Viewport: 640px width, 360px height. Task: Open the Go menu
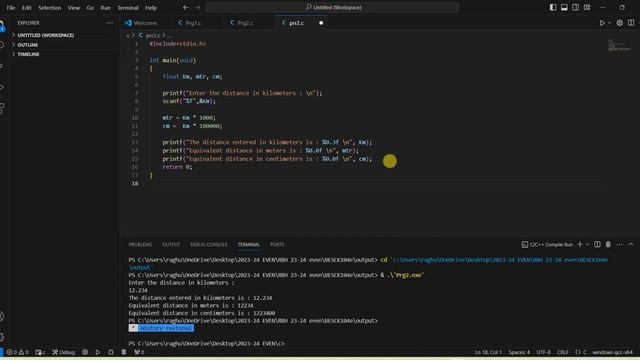pyautogui.click(x=90, y=8)
